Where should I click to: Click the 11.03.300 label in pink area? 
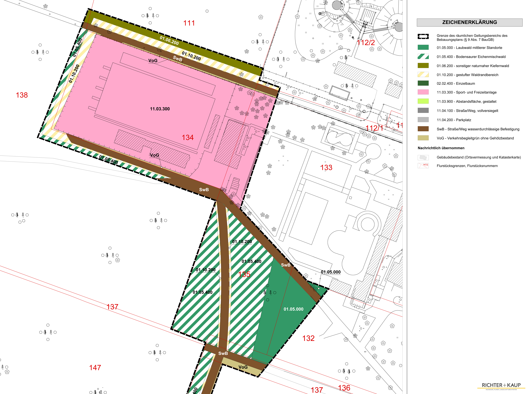(160, 109)
